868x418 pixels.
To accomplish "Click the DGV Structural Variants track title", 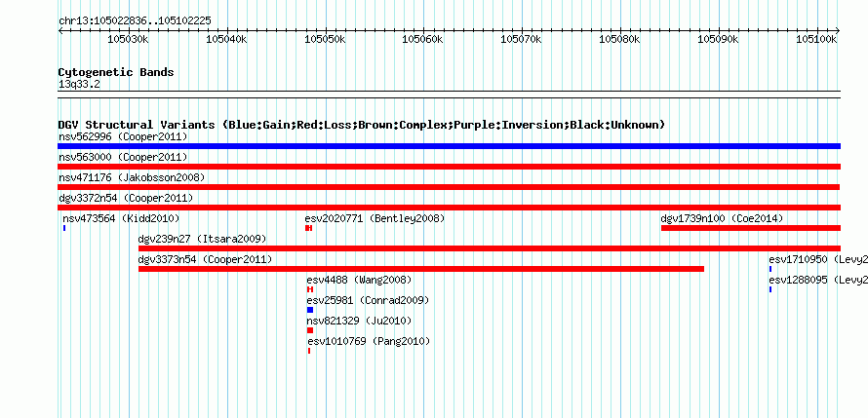I will 361,125.
